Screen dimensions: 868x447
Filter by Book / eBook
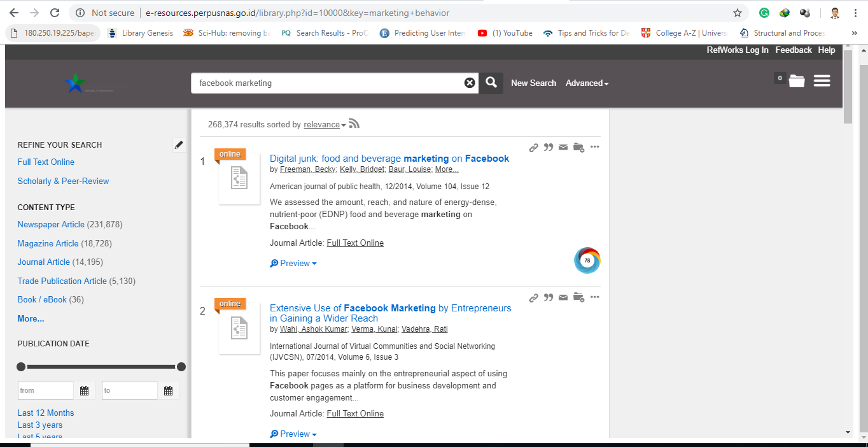[42, 299]
